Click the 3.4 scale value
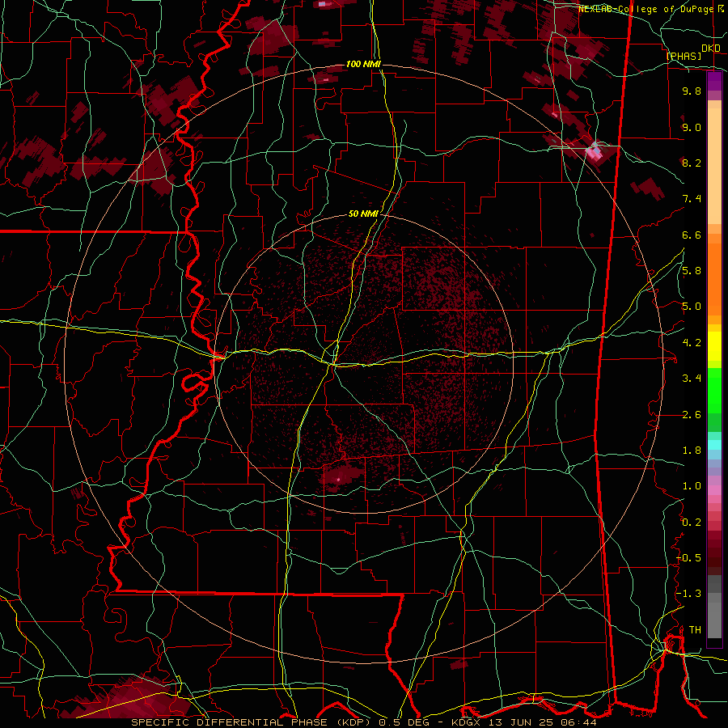This screenshot has width=728, height=728. (x=692, y=379)
